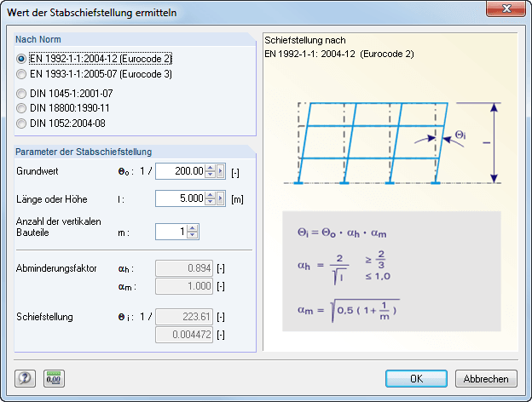
Task: Open Länge oder Höhe side arrow menu
Action: click(221, 198)
